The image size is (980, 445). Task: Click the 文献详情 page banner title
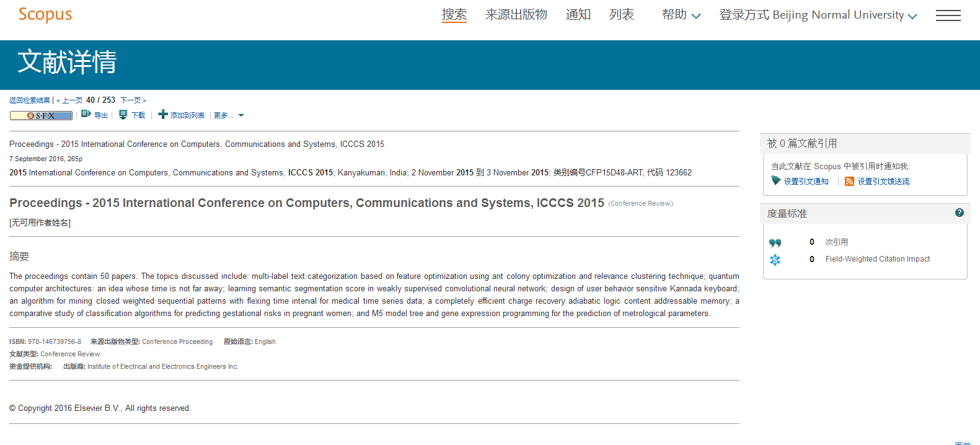[x=67, y=63]
